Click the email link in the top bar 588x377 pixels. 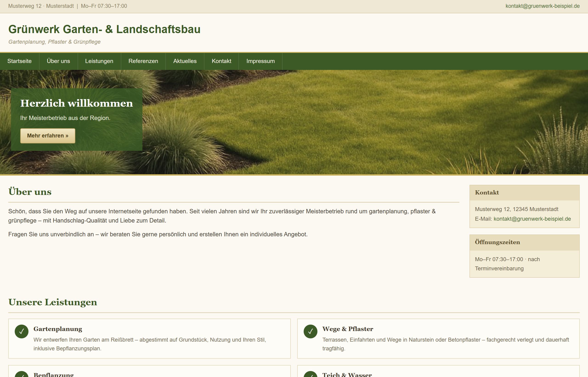(543, 6)
